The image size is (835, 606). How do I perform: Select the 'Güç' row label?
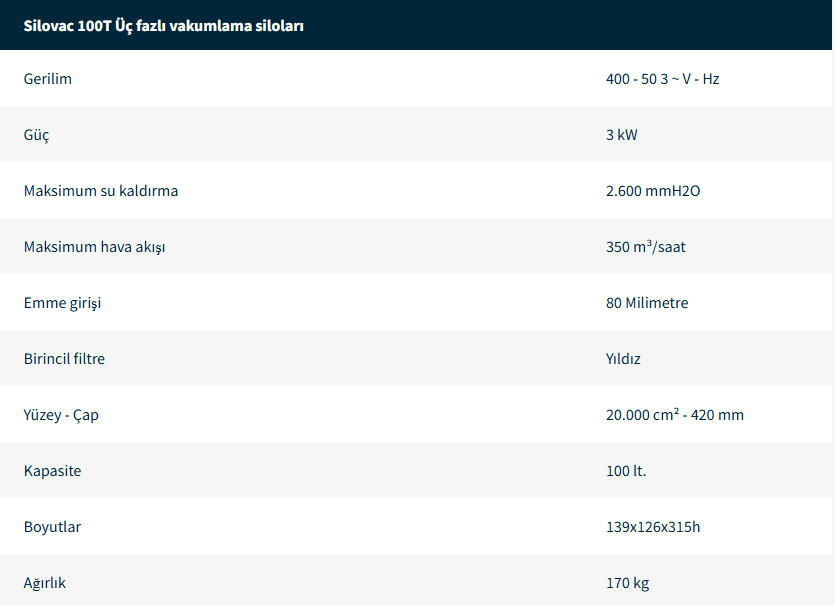36,135
